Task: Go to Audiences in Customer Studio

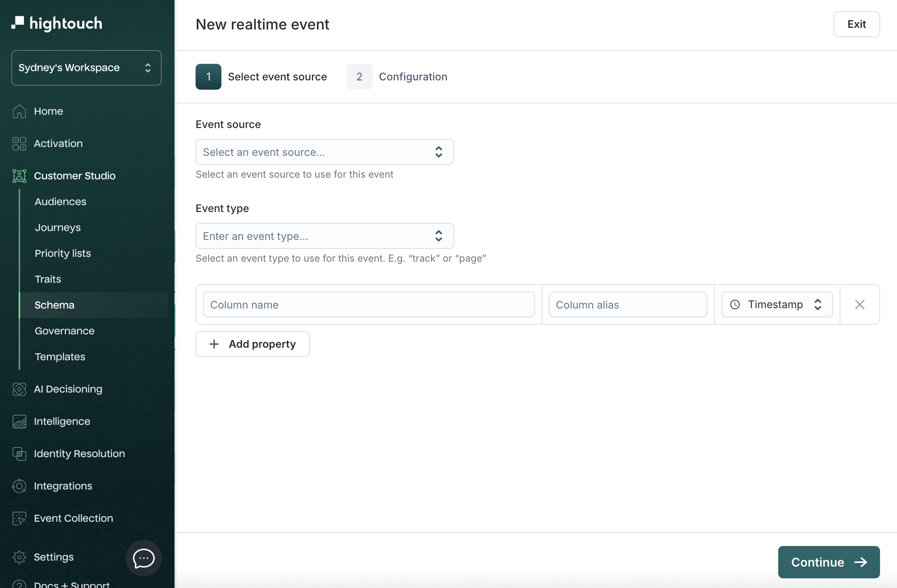Action: point(61,202)
